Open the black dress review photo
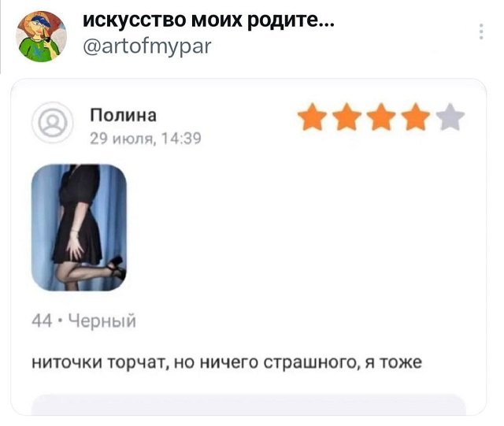Viewport: 504px width, 426px height. [x=79, y=228]
